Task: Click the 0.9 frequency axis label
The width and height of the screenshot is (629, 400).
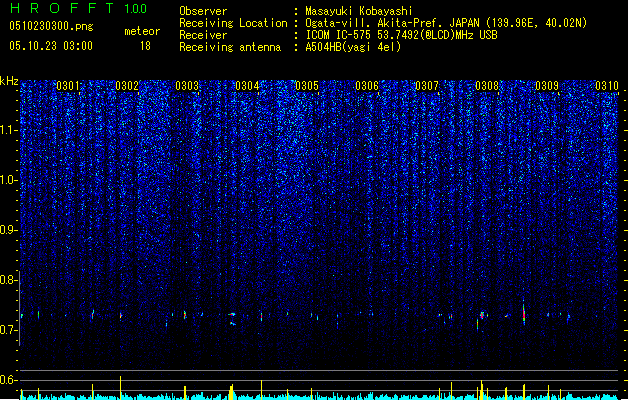Action: [x=8, y=230]
